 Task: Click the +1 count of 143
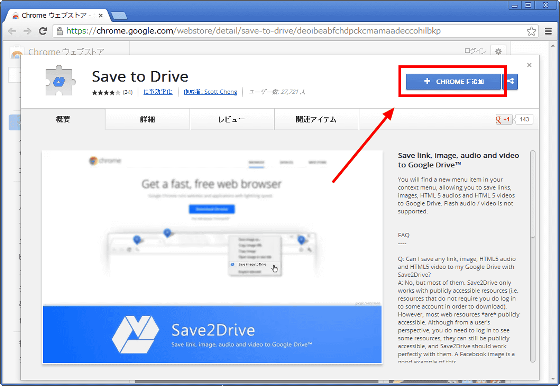(524, 119)
